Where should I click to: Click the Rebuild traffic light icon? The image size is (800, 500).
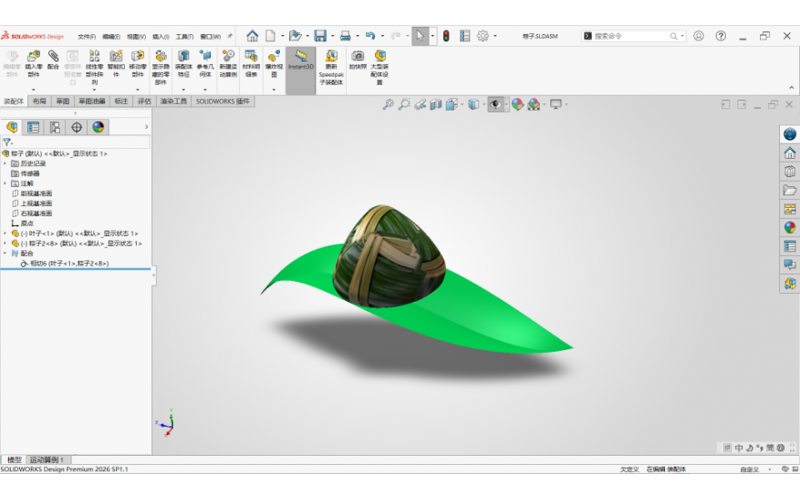[x=446, y=36]
